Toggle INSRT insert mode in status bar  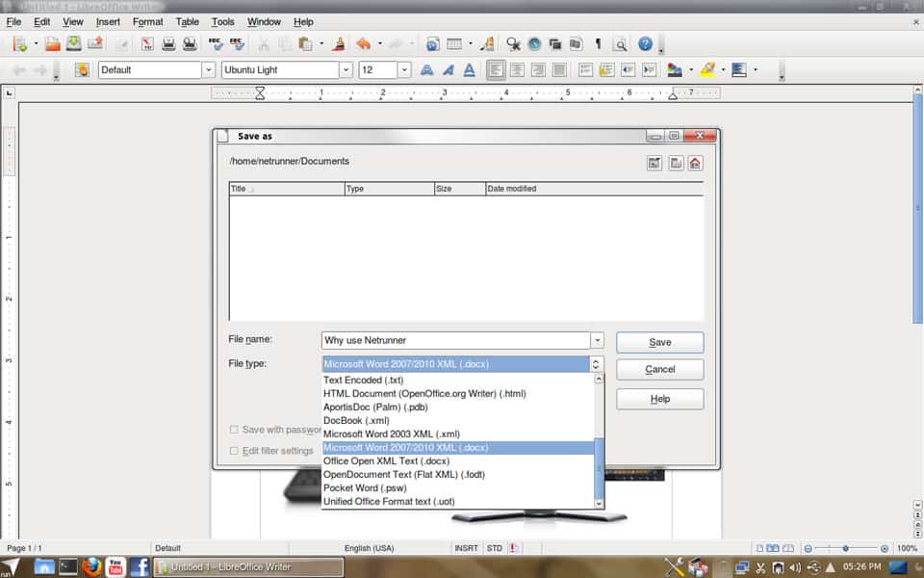point(466,548)
